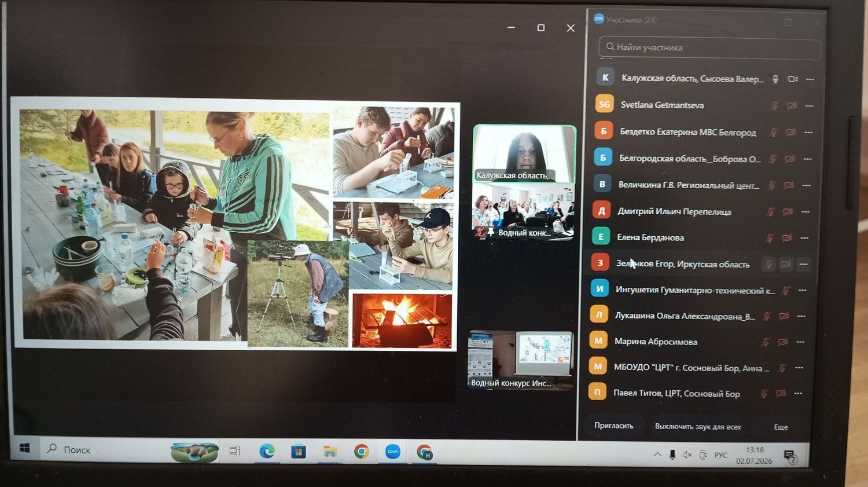Select the Калужская область video thumbnail

(x=524, y=153)
